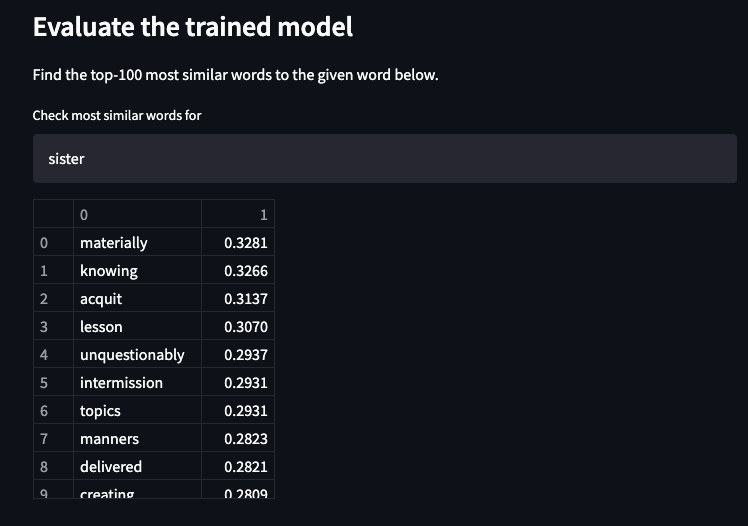This screenshot has width=748, height=526.
Task: Click the similarity score 0.3266
Action: coord(238,270)
